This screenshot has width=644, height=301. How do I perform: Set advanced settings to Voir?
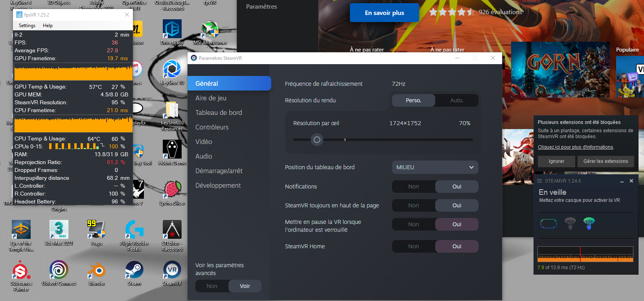pyautogui.click(x=245, y=286)
